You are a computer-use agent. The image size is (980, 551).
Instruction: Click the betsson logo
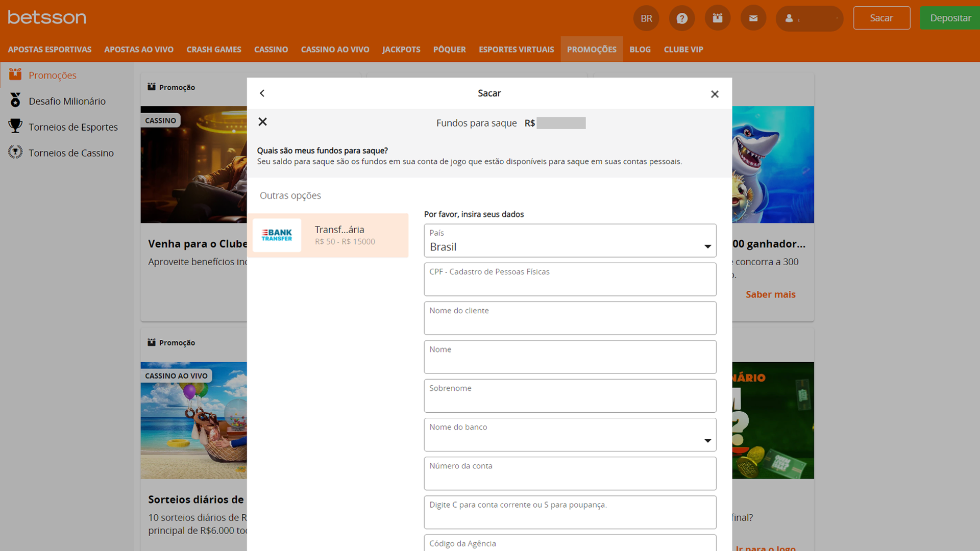47,17
